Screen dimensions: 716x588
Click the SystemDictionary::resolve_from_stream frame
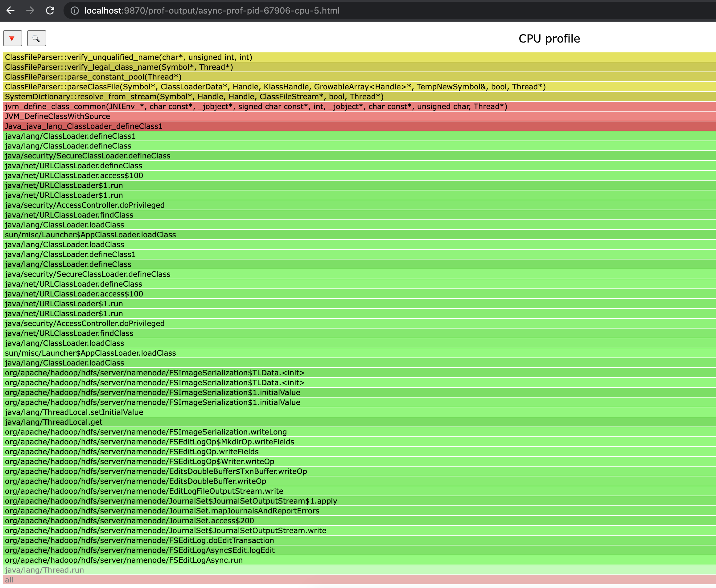click(194, 97)
